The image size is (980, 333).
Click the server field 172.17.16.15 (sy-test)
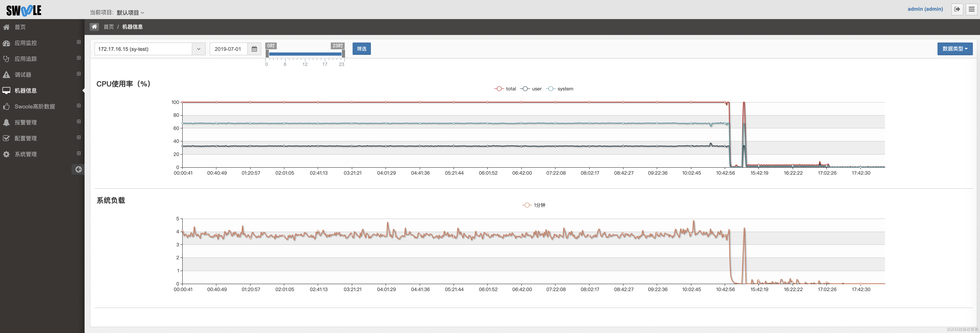[x=143, y=49]
